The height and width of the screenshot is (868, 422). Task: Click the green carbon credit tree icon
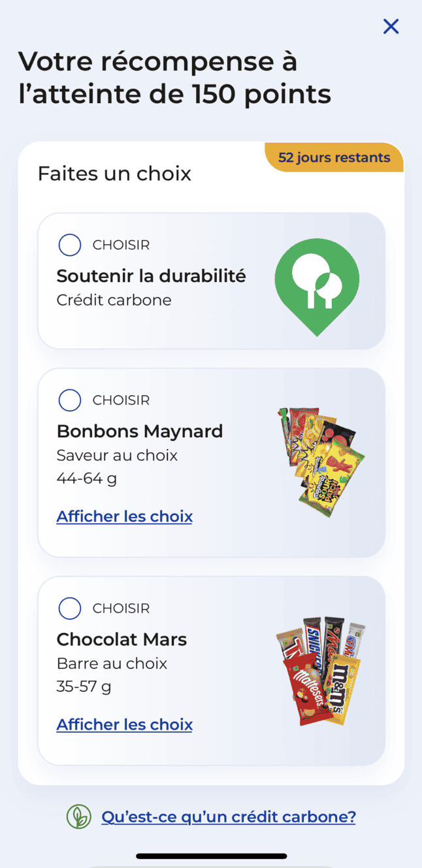pyautogui.click(x=317, y=279)
